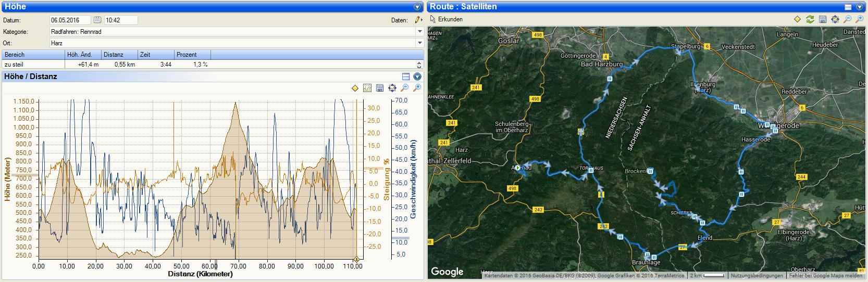This screenshot has height=282, width=868.
Task: Zoom out the Höhe/Distanz chart
Action: pos(405,88)
